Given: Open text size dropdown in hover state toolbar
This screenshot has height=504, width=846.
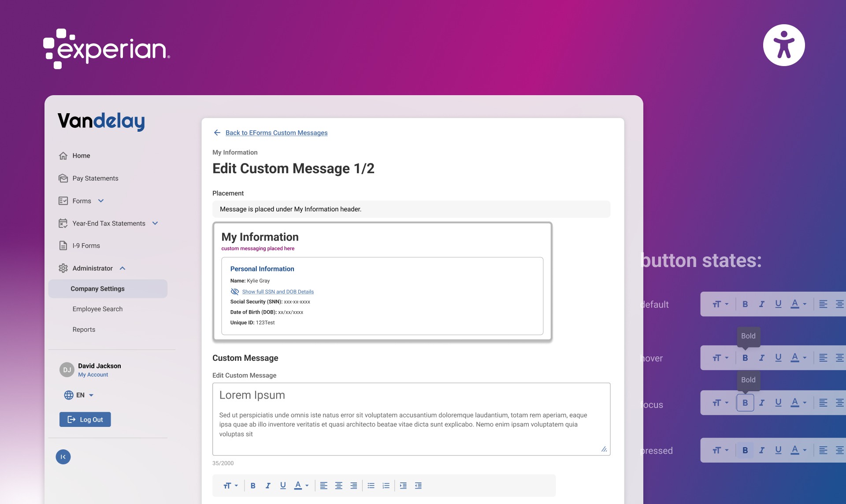Looking at the screenshot, I should 721,358.
